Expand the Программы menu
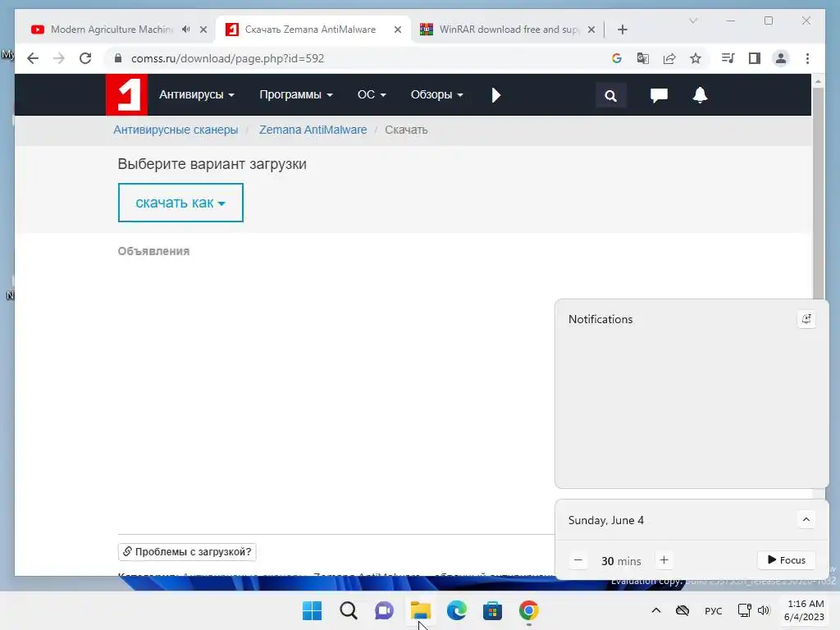The image size is (840, 630). pyautogui.click(x=295, y=95)
